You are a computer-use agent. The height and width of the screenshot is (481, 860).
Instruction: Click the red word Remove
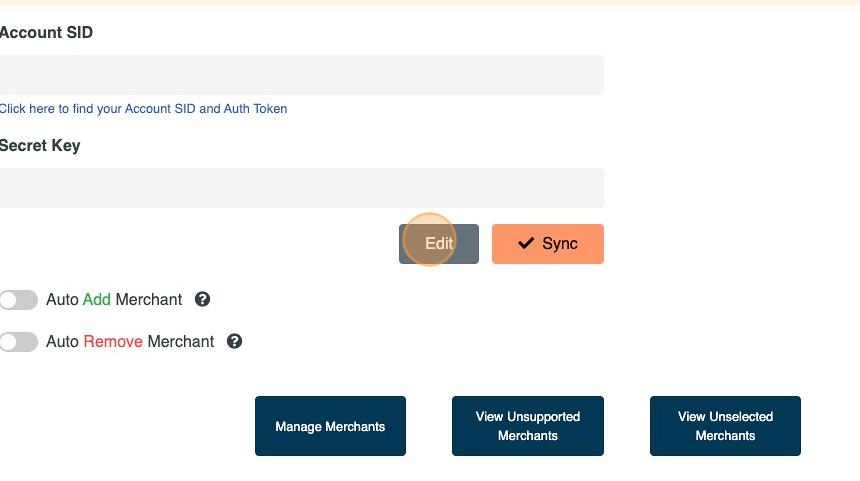[113, 342]
